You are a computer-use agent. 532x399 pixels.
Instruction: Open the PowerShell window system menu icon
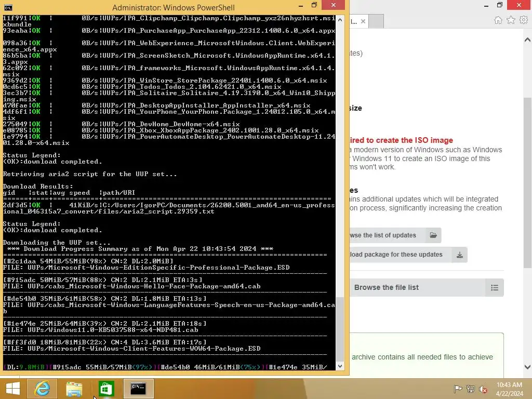[8, 7]
